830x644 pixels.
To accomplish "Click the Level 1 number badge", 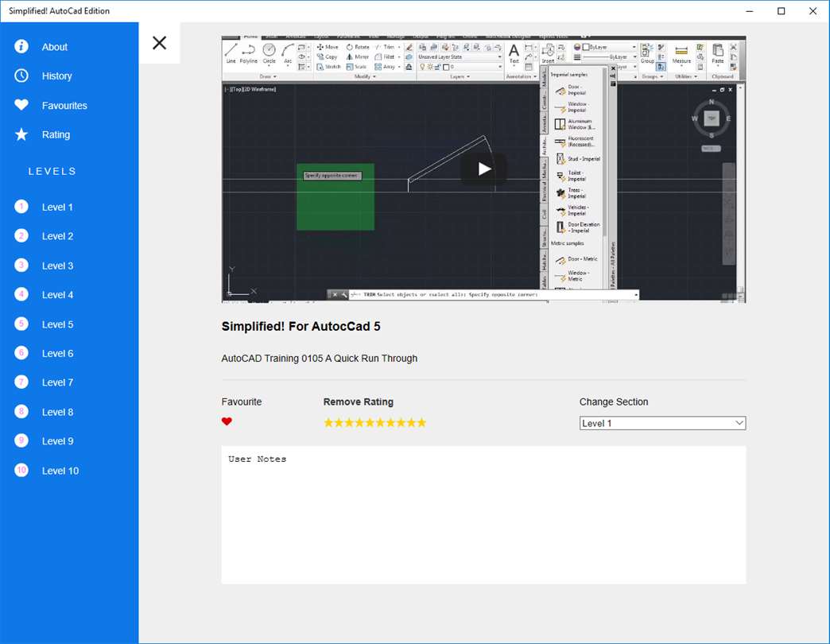I will pyautogui.click(x=21, y=207).
